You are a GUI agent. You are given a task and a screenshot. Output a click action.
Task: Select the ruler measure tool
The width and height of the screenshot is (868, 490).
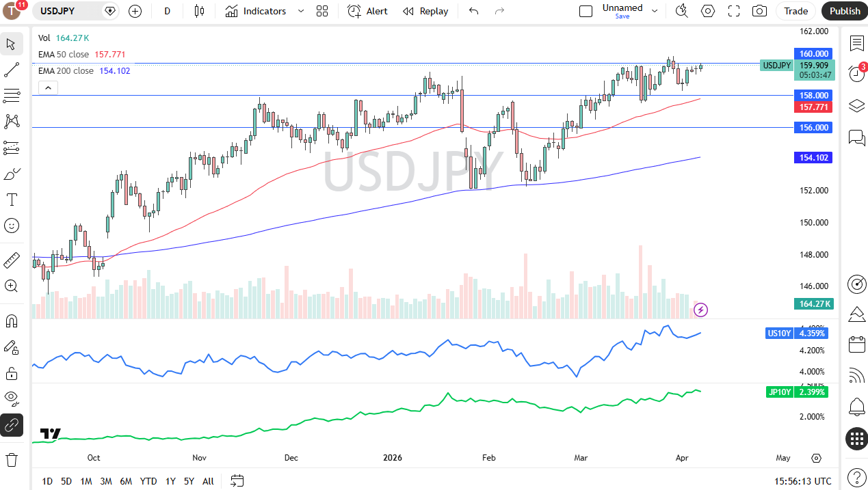pyautogui.click(x=11, y=260)
